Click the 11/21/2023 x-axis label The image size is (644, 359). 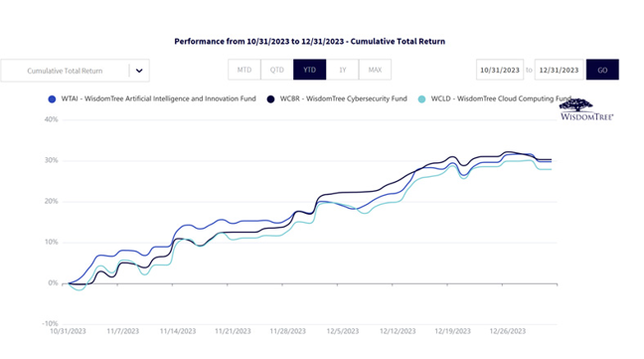point(233,331)
